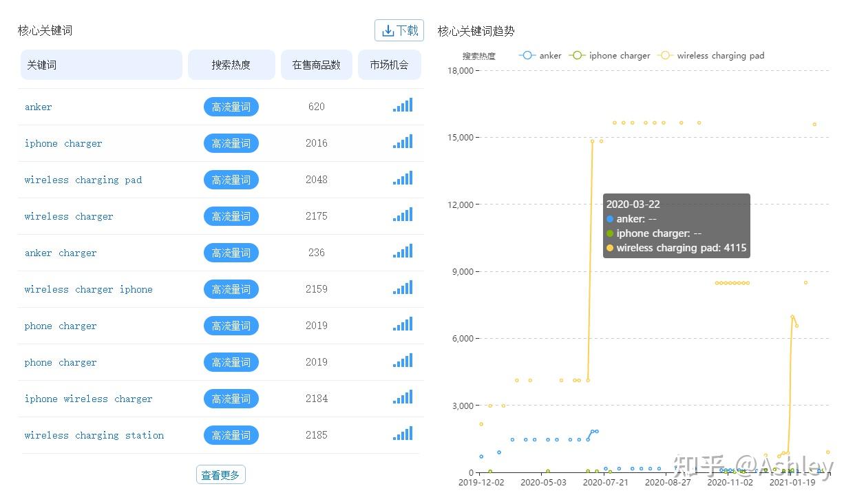Click the 2019-12-02 axis date label

pyautogui.click(x=481, y=483)
